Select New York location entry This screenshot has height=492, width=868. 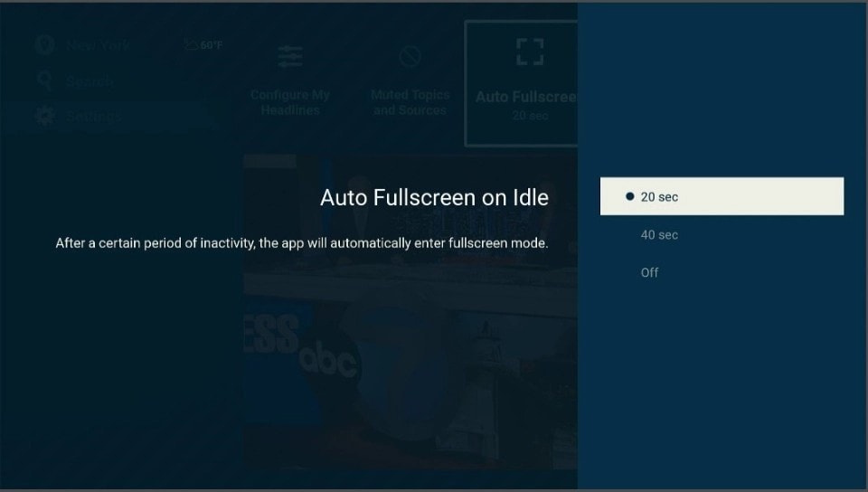pyautogui.click(x=98, y=45)
